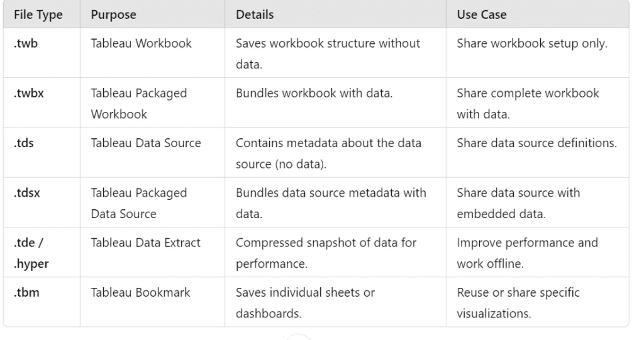Click "Share data source definitions." use case
The width and height of the screenshot is (644, 340).
(x=536, y=143)
